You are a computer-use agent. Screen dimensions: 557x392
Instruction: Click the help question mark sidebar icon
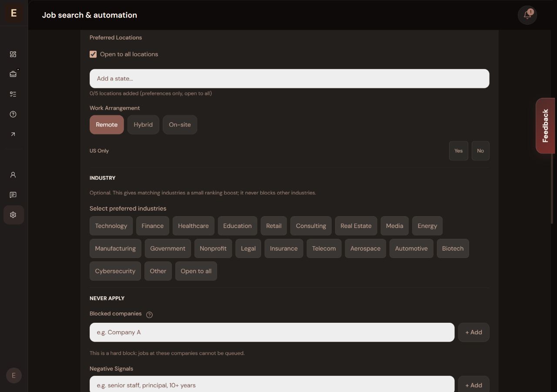coord(13,114)
